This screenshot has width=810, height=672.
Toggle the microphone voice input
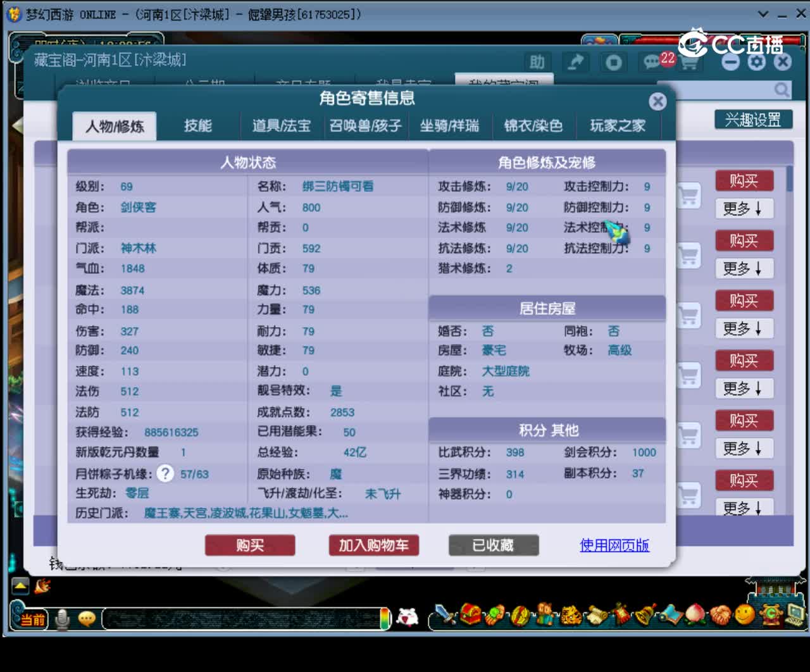point(63,619)
